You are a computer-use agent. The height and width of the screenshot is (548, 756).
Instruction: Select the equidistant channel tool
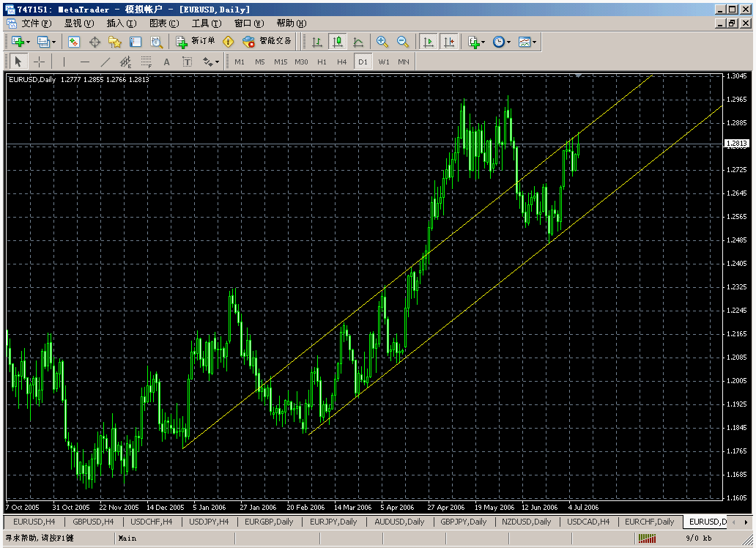tap(125, 62)
